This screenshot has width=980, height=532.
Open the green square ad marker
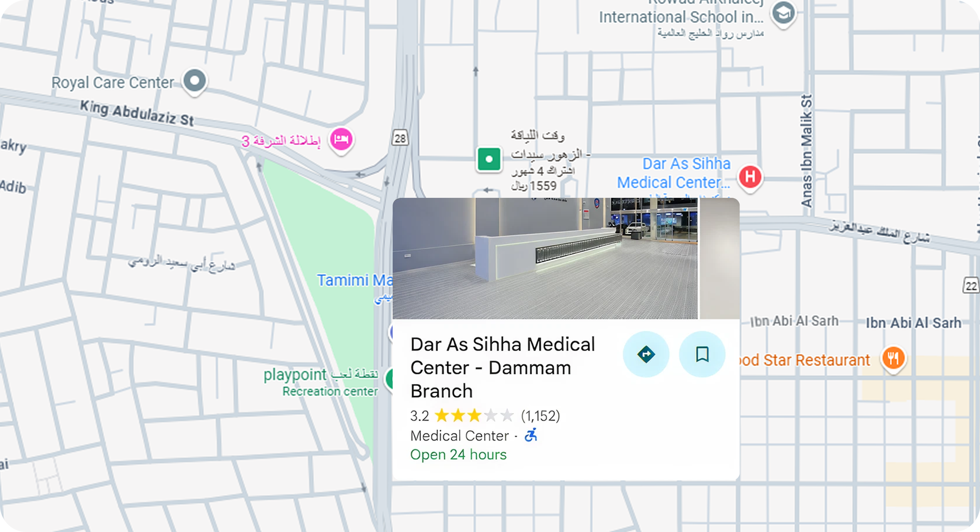pyautogui.click(x=489, y=159)
